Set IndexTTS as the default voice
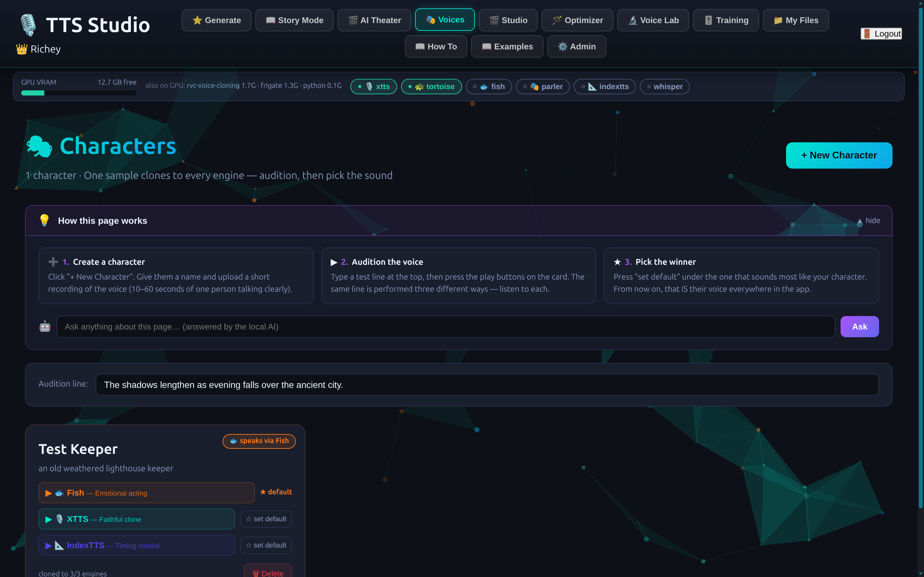 [x=266, y=545]
